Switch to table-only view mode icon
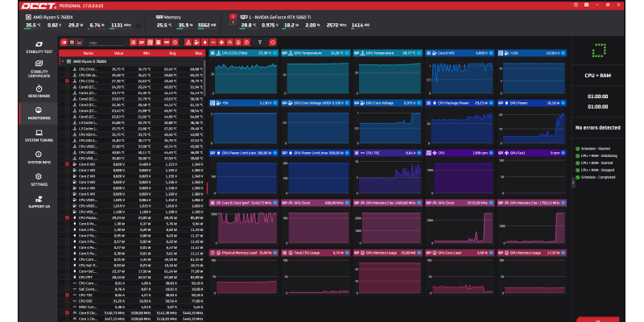The height and width of the screenshot is (322, 644). (x=72, y=43)
